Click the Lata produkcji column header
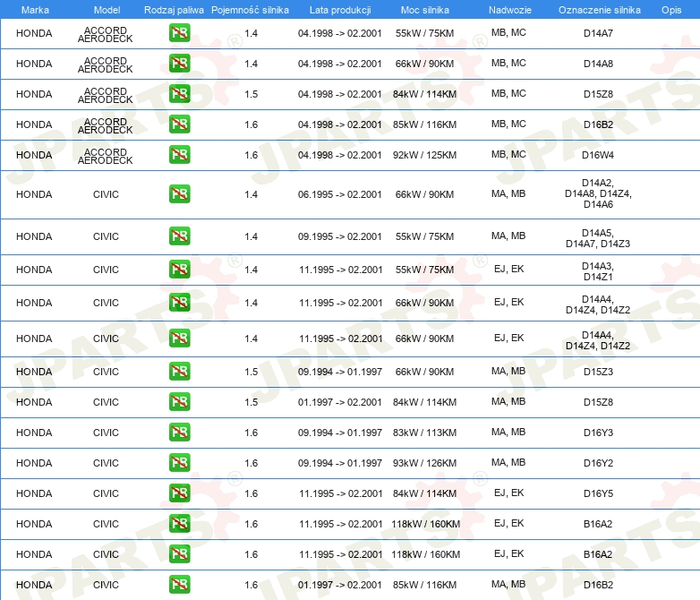 coord(340,10)
